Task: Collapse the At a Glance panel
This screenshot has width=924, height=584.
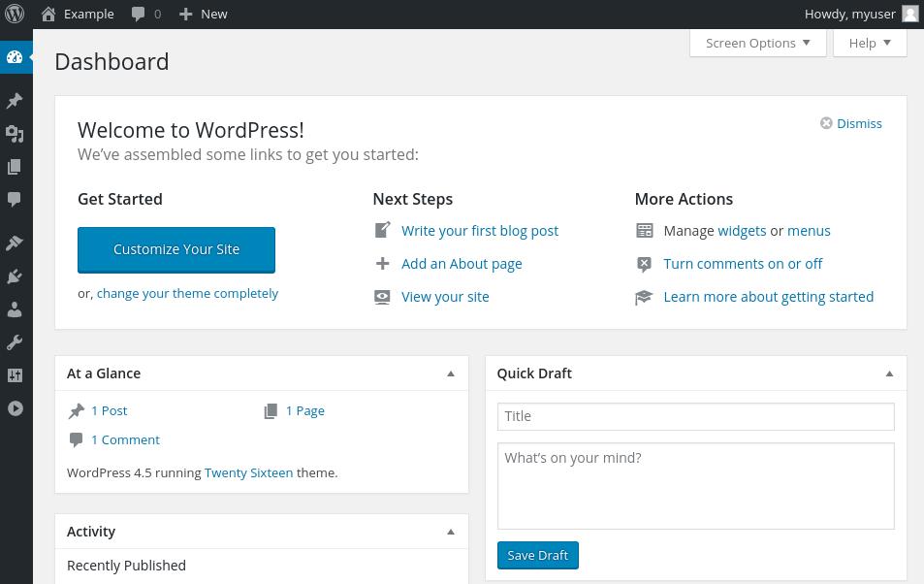Action: (x=450, y=373)
